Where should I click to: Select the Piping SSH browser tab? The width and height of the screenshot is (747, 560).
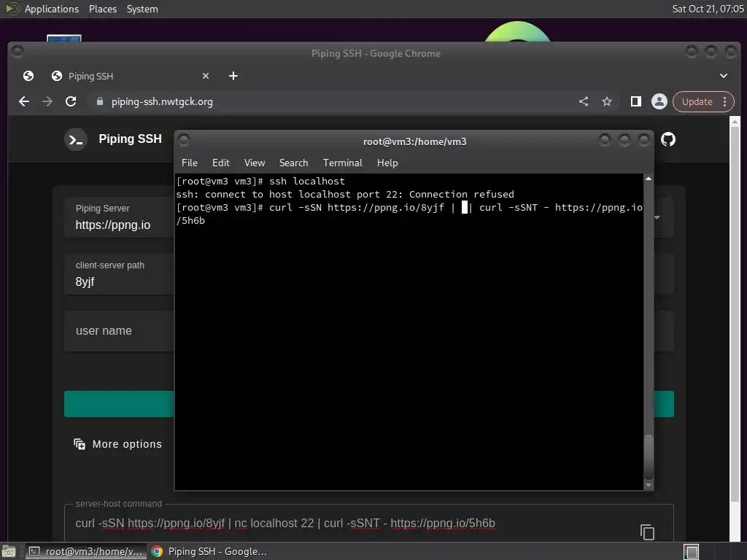(x=130, y=76)
